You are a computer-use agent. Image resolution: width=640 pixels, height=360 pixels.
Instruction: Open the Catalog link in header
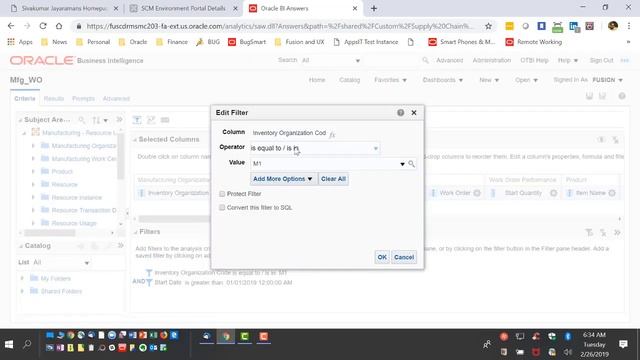(349, 80)
